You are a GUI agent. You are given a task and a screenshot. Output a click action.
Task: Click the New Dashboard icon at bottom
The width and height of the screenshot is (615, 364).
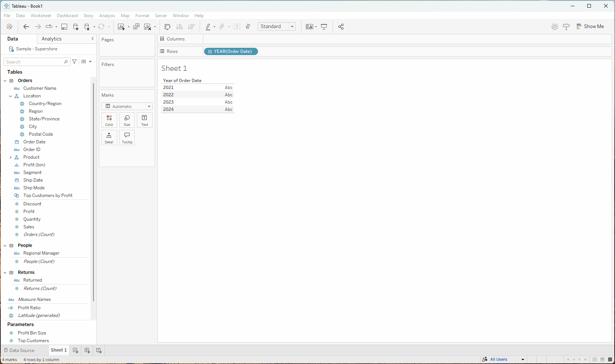[87, 350]
